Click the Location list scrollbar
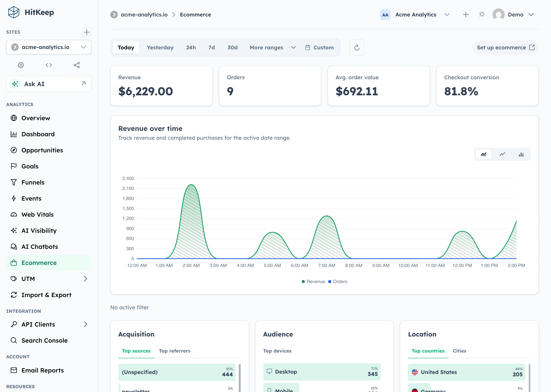The height and width of the screenshot is (392, 551). click(x=529, y=378)
